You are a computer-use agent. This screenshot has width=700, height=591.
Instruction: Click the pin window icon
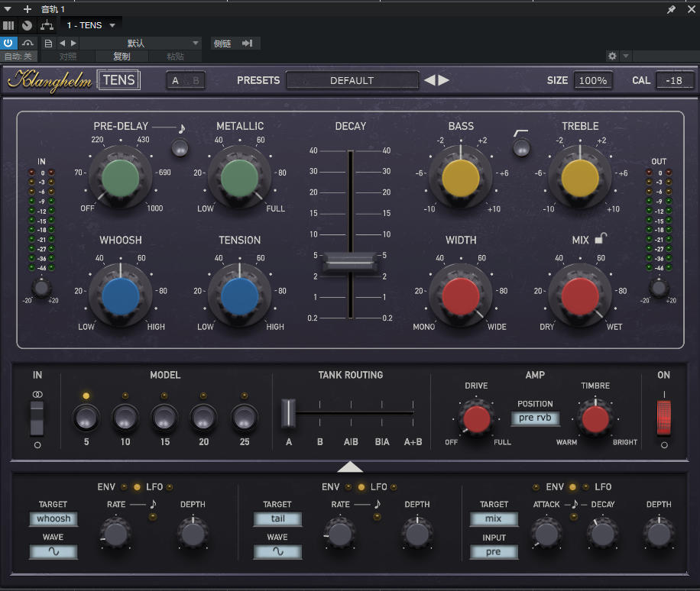pos(671,9)
